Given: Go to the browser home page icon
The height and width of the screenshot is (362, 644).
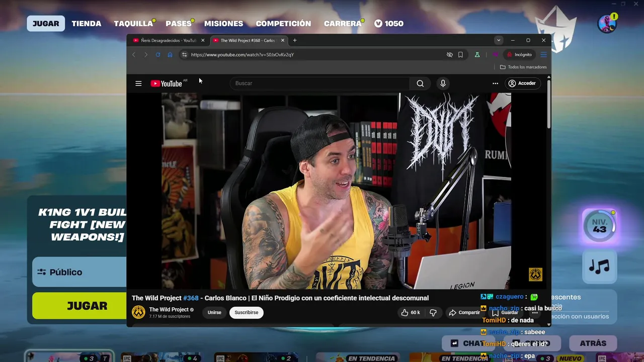Looking at the screenshot, I should coord(170,54).
